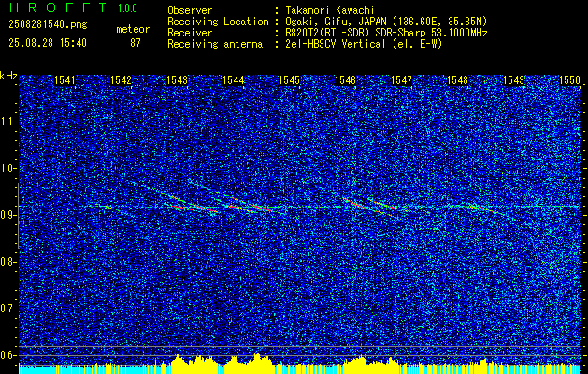Image resolution: width=588 pixels, height=374 pixels.
Task: Click the 1545 time marker
Action: click(290, 80)
